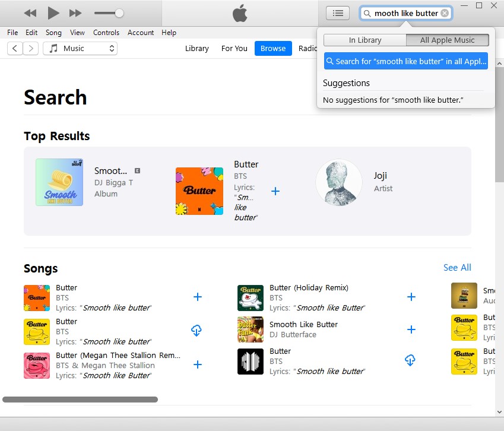The height and width of the screenshot is (431, 504).
Task: Click BTS & Megan Thee Stallion artist text
Action: point(105,366)
